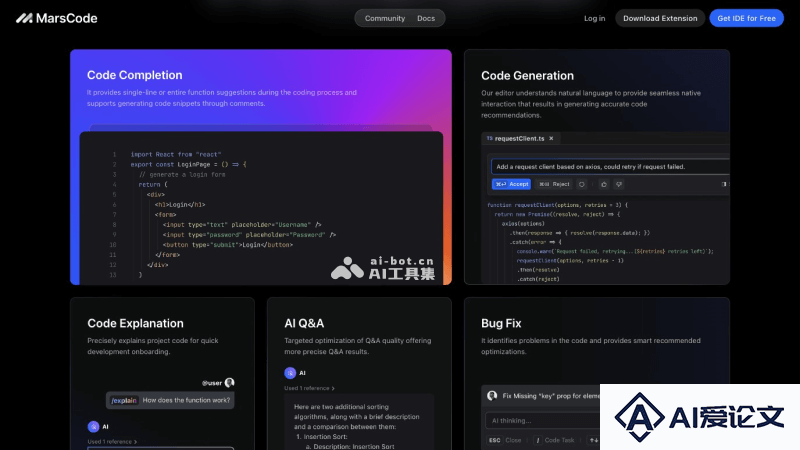Expand Used 1 reference in AI Q&A

click(309, 388)
